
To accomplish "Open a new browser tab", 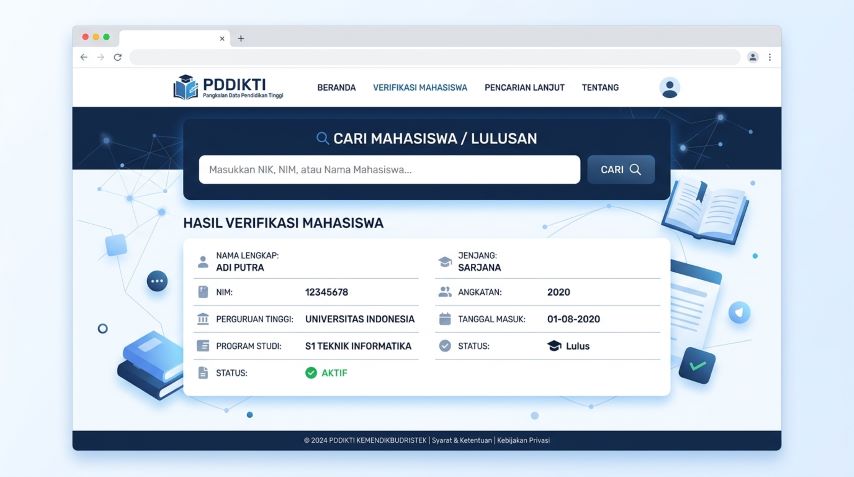I will pyautogui.click(x=241, y=39).
